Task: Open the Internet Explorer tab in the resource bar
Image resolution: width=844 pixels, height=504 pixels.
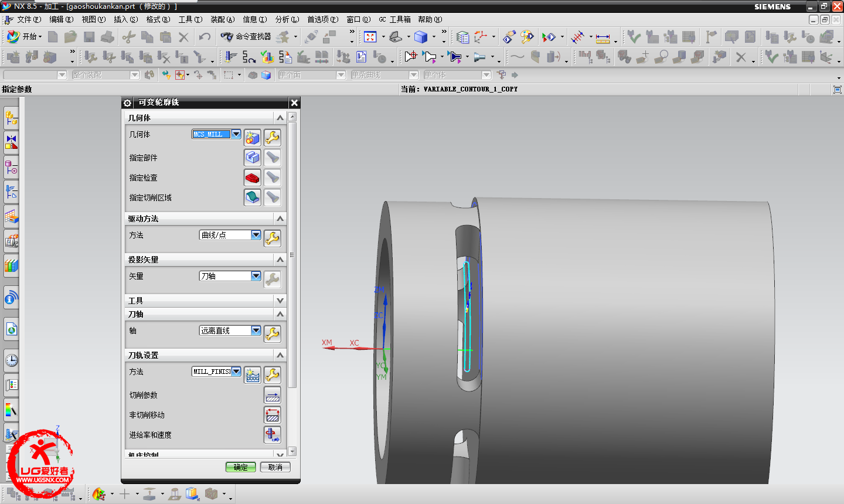Action: pyautogui.click(x=11, y=329)
